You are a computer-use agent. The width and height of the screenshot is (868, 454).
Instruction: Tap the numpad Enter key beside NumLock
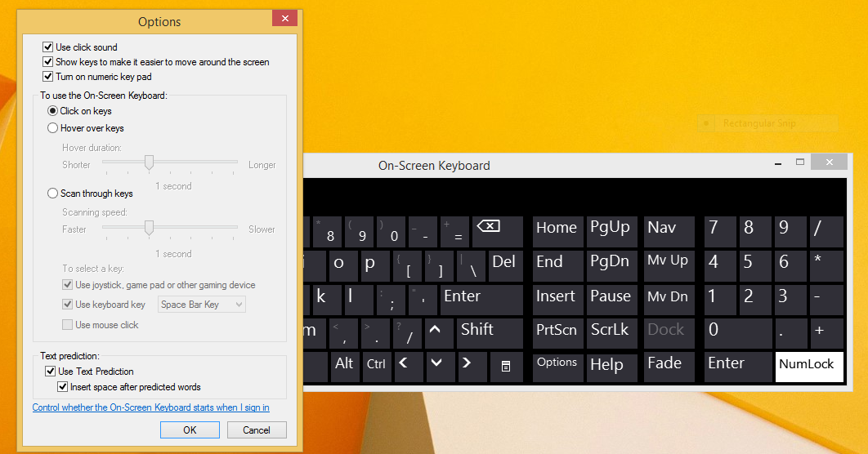pos(738,367)
